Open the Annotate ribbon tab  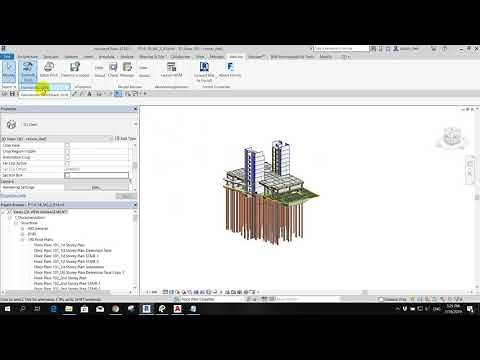[x=107, y=57]
